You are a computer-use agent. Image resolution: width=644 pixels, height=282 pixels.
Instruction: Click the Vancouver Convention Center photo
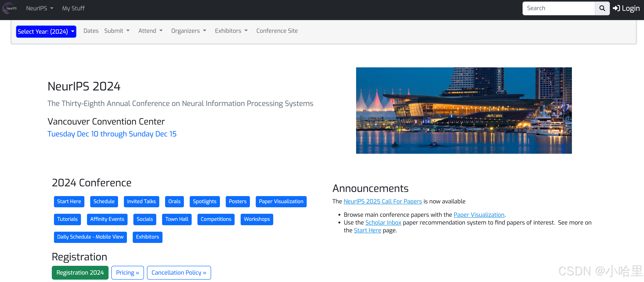pos(464,110)
